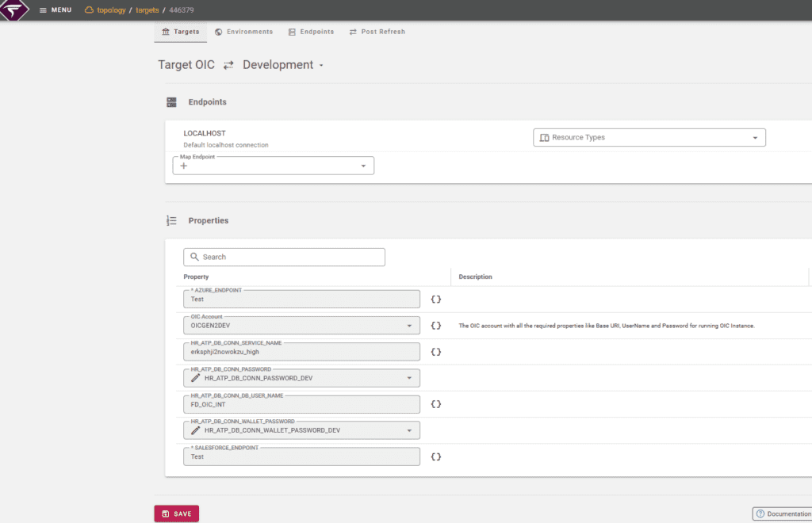Expand the Development environment dropdown

click(x=283, y=65)
